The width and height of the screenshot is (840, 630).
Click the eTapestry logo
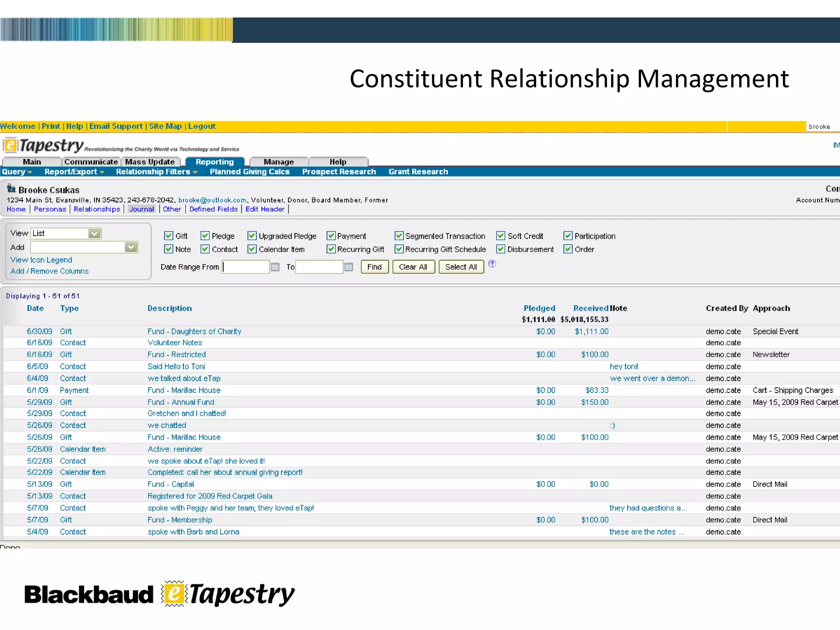point(43,145)
